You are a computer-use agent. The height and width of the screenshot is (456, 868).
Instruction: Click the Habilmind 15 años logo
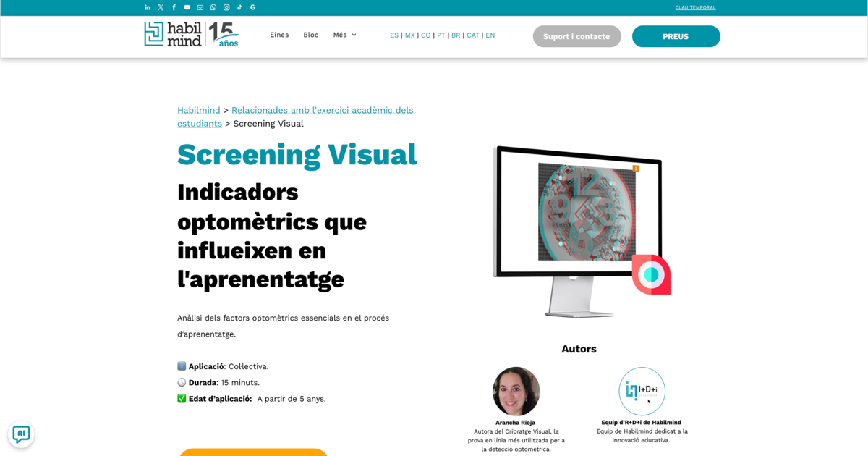[x=191, y=34]
